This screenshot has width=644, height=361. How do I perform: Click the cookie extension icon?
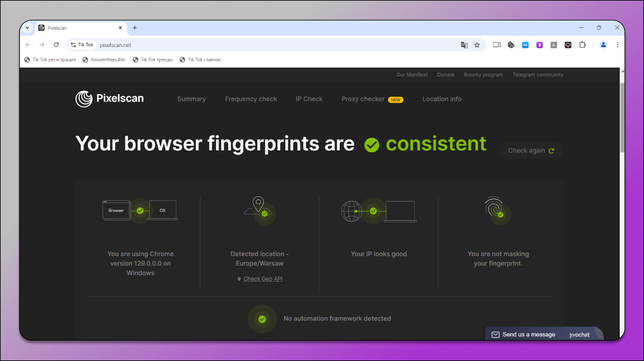coord(511,45)
